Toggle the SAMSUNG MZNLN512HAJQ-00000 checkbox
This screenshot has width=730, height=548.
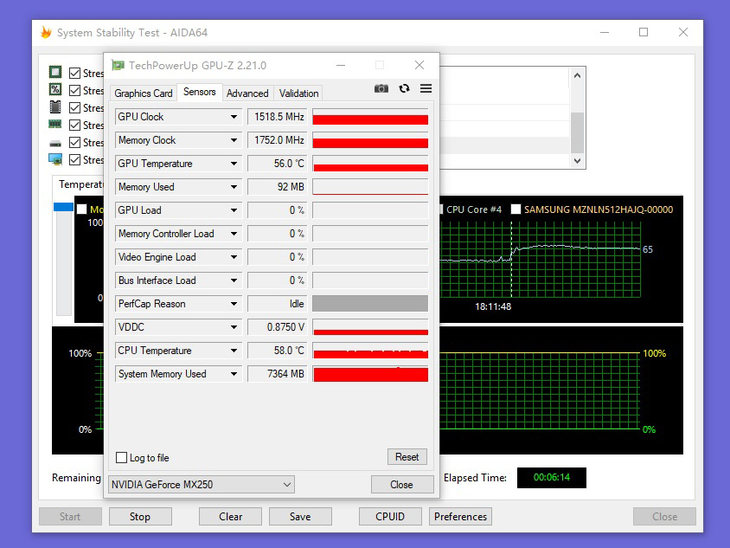tap(515, 210)
